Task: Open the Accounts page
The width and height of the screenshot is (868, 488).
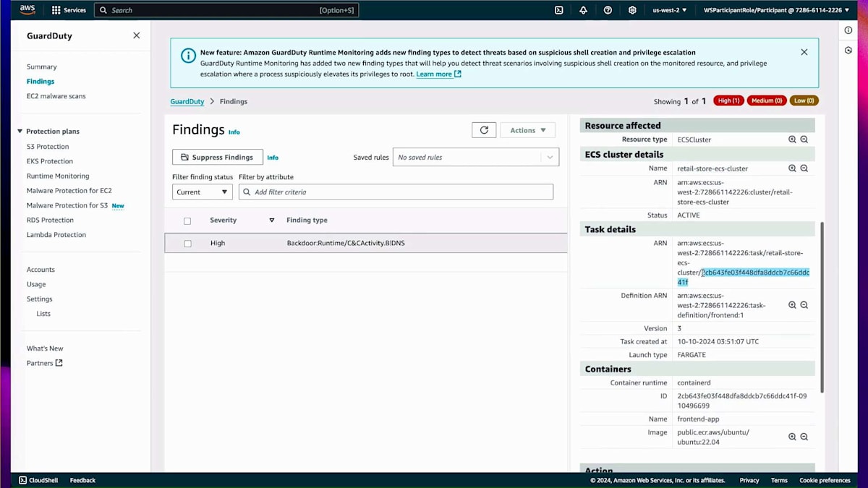Action: pyautogui.click(x=41, y=270)
